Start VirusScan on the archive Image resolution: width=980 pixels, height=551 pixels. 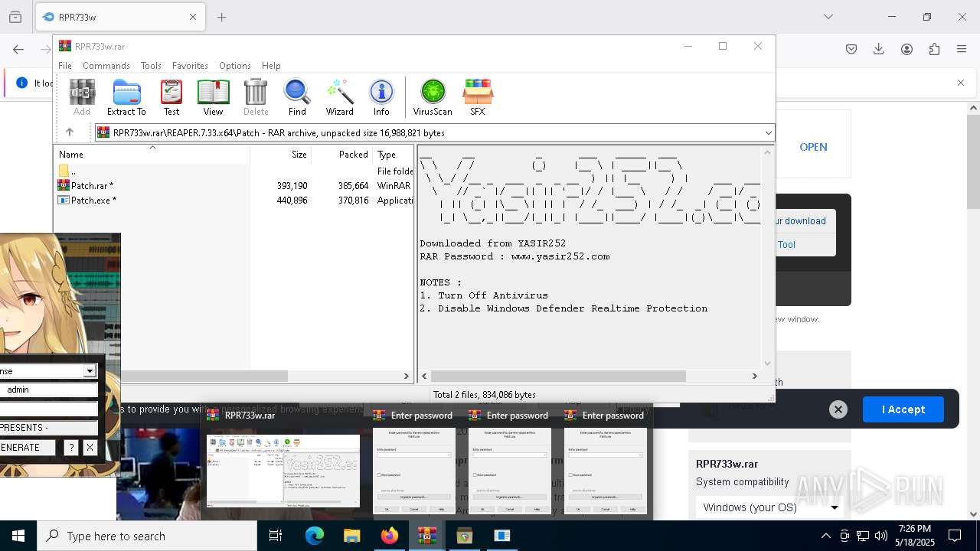click(433, 97)
